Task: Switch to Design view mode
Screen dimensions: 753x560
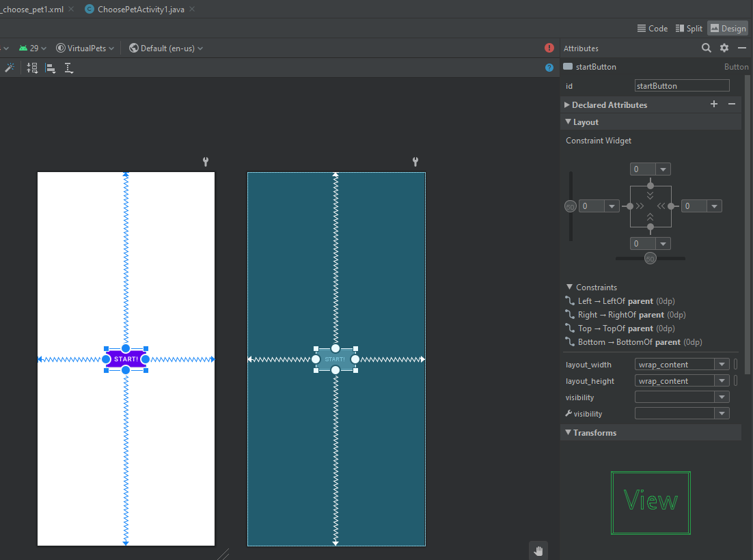Action: 728,28
